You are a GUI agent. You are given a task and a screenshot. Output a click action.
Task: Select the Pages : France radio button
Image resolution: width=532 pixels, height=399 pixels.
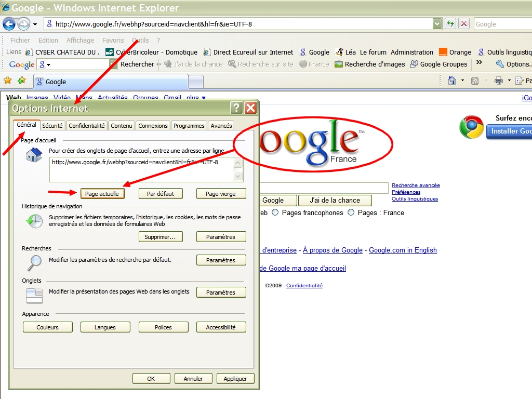(351, 212)
